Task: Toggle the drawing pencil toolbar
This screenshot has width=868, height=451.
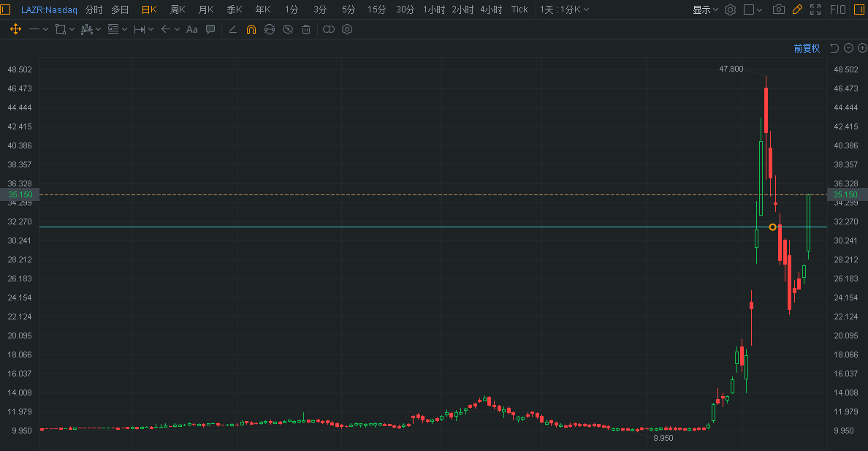Action: 797,10
